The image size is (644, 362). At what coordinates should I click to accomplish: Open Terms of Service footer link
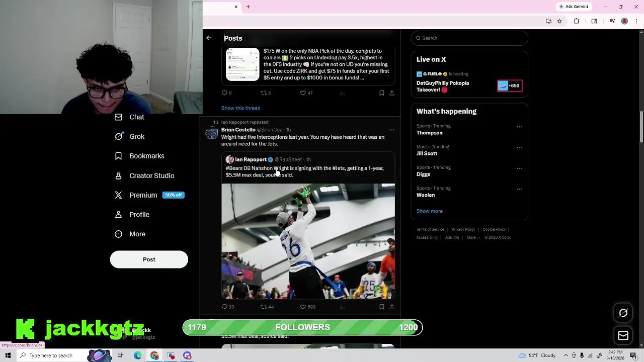tap(430, 229)
